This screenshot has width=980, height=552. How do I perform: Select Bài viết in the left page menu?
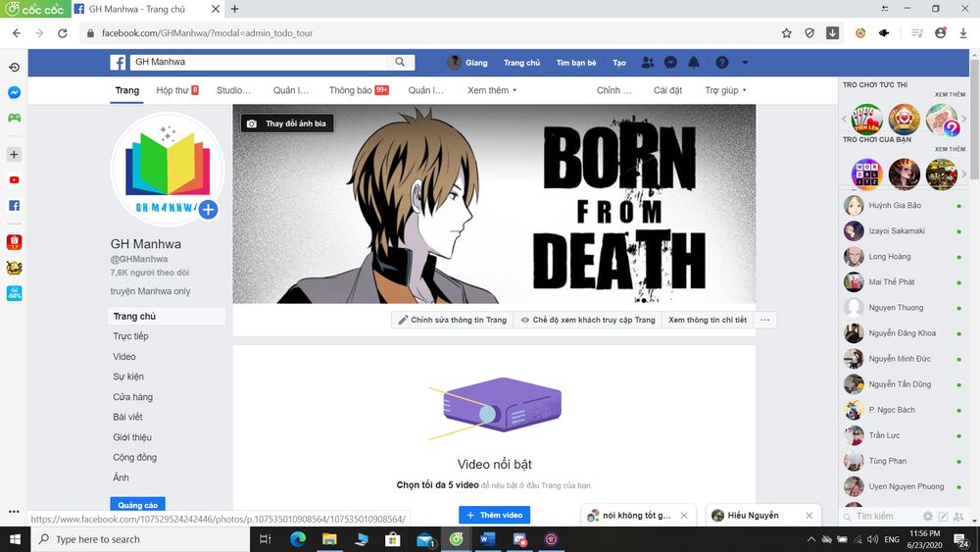(127, 417)
